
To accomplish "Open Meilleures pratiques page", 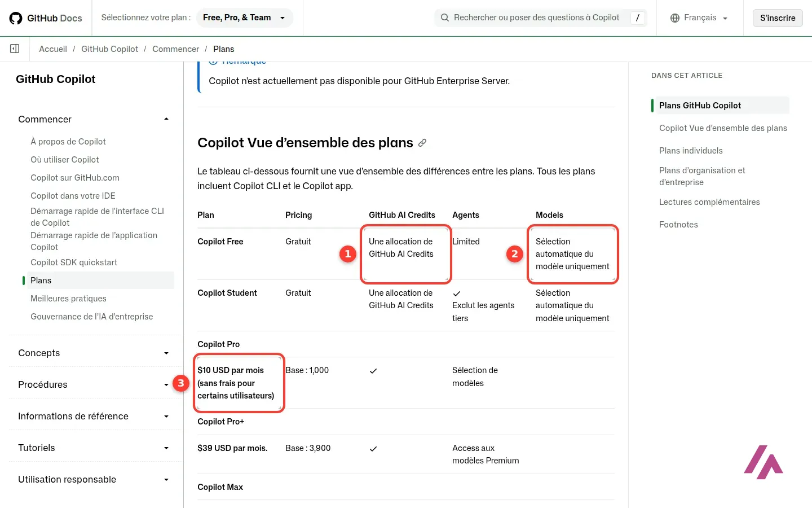I will pos(68,299).
